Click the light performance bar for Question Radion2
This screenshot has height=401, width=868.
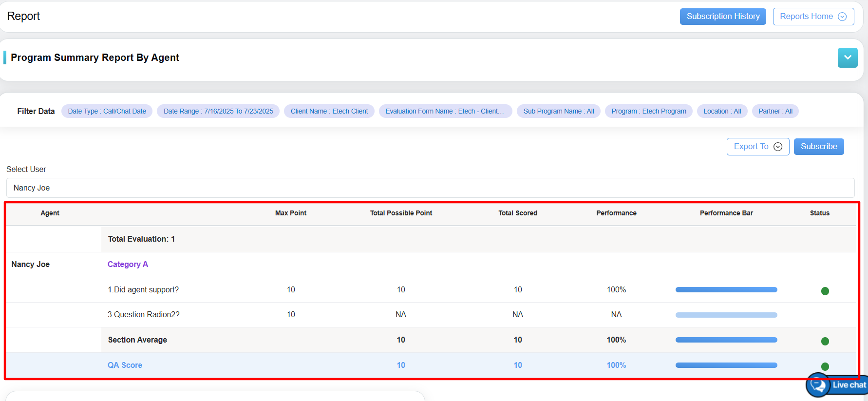[x=726, y=315]
